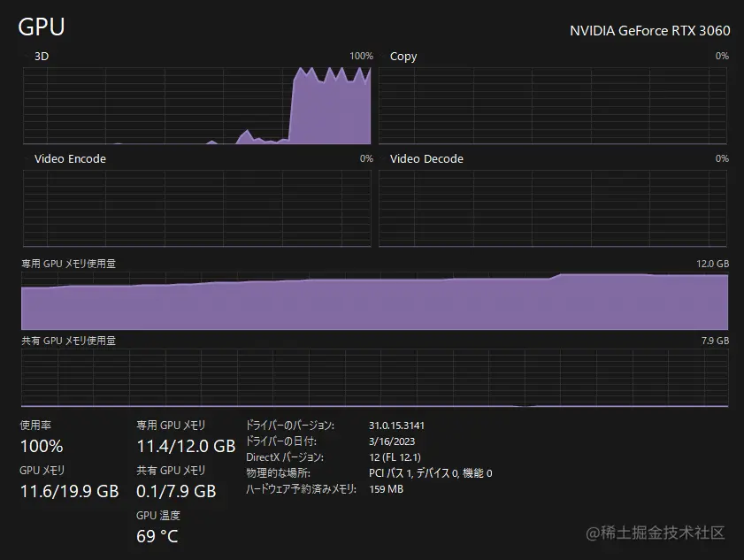
Task: Click the PCI バス 1 location value
Action: 430,473
